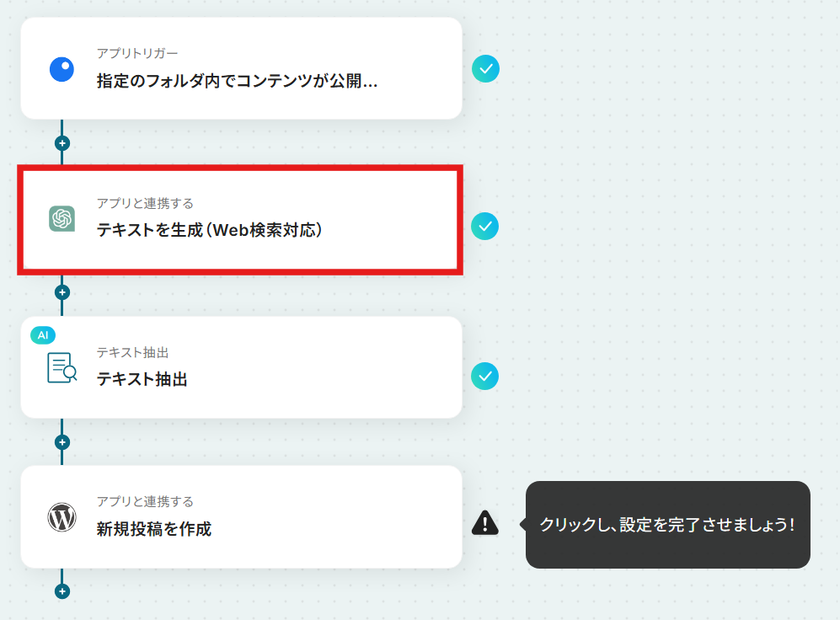840x620 pixels.
Task: Click the checkmark beside テキスト抽出 step
Action: [x=484, y=377]
